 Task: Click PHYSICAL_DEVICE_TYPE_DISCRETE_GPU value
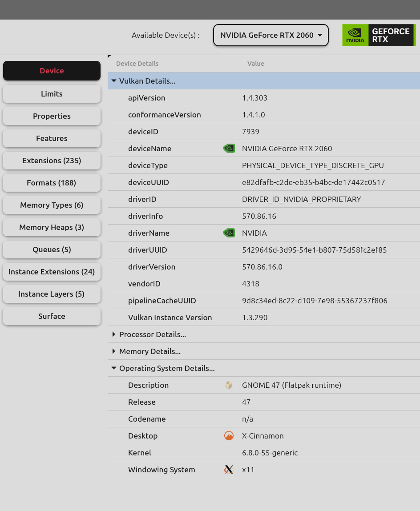point(313,165)
